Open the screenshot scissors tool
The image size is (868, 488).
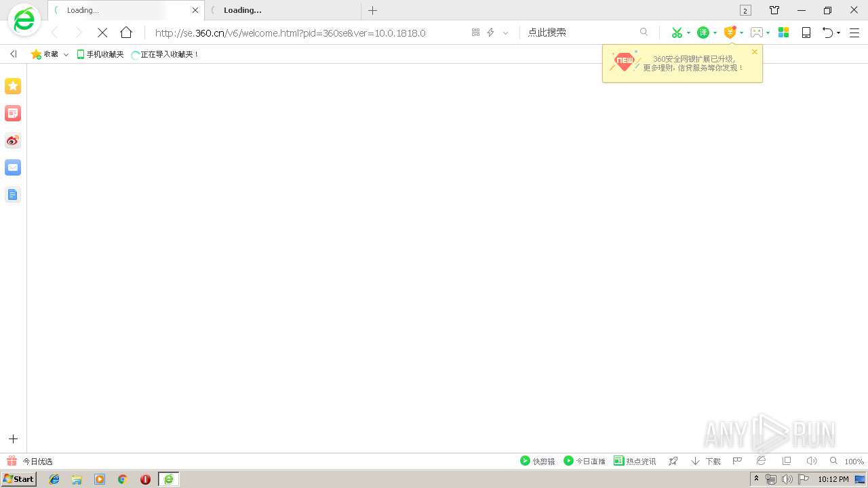(676, 33)
